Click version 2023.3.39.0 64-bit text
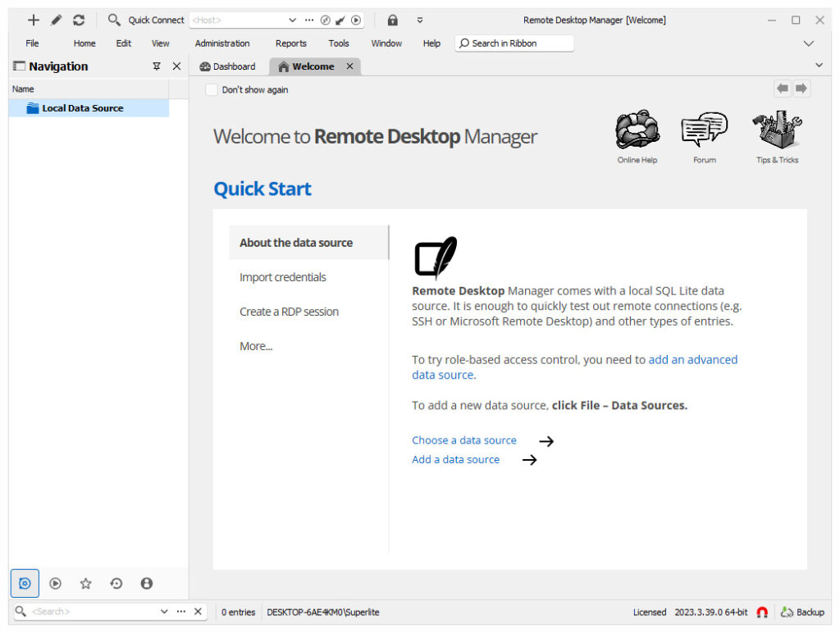The height and width of the screenshot is (633, 840). click(711, 613)
